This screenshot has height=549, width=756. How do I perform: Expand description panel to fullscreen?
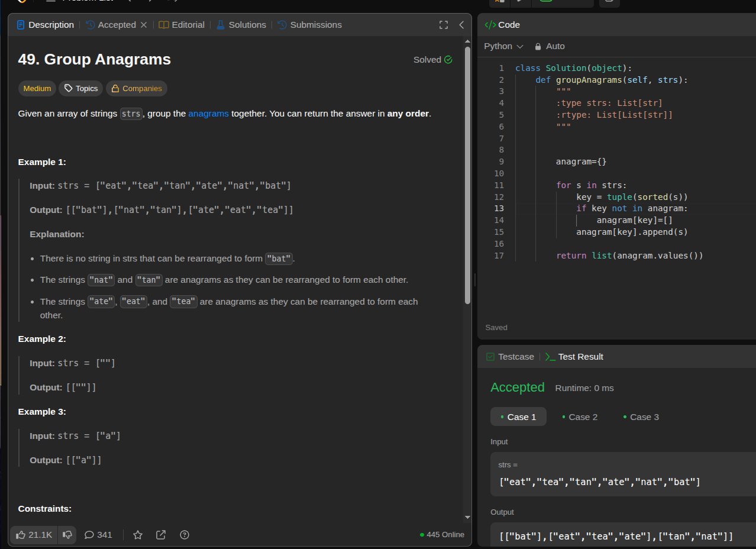[444, 25]
